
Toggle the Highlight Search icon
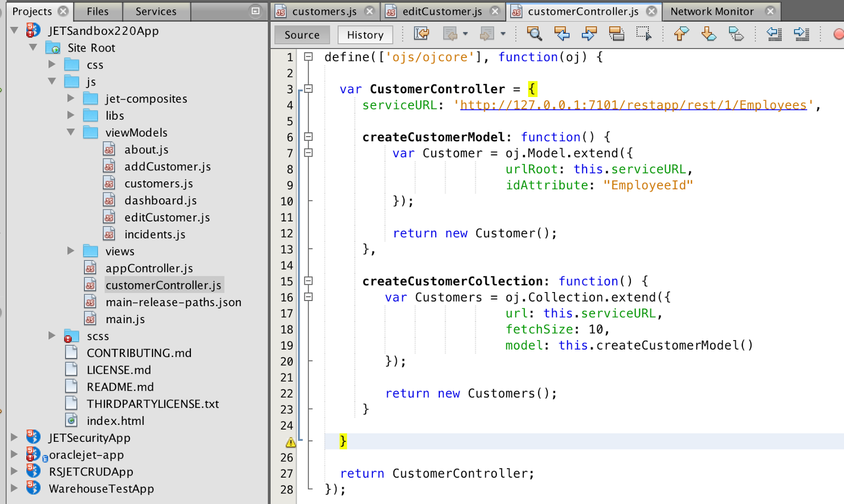617,34
